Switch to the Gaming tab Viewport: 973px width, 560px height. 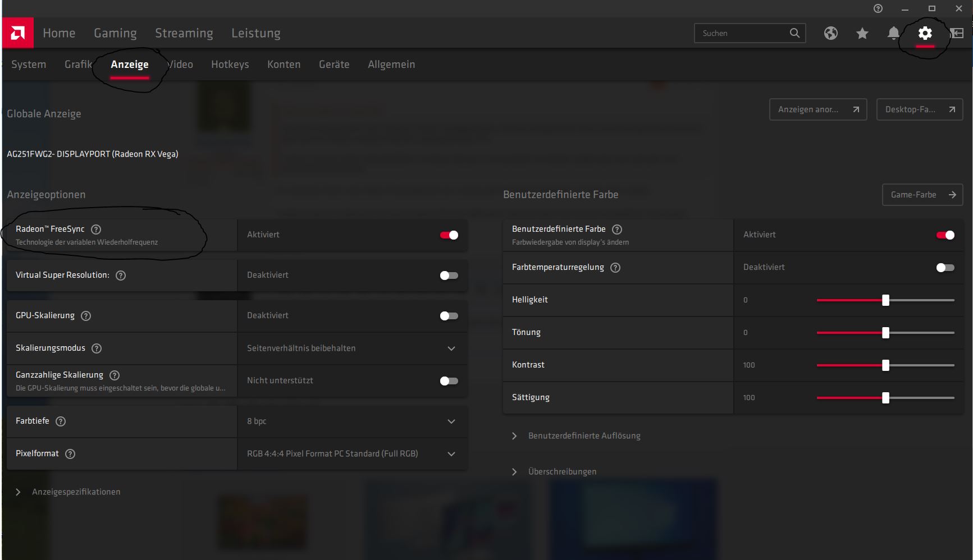coord(115,33)
